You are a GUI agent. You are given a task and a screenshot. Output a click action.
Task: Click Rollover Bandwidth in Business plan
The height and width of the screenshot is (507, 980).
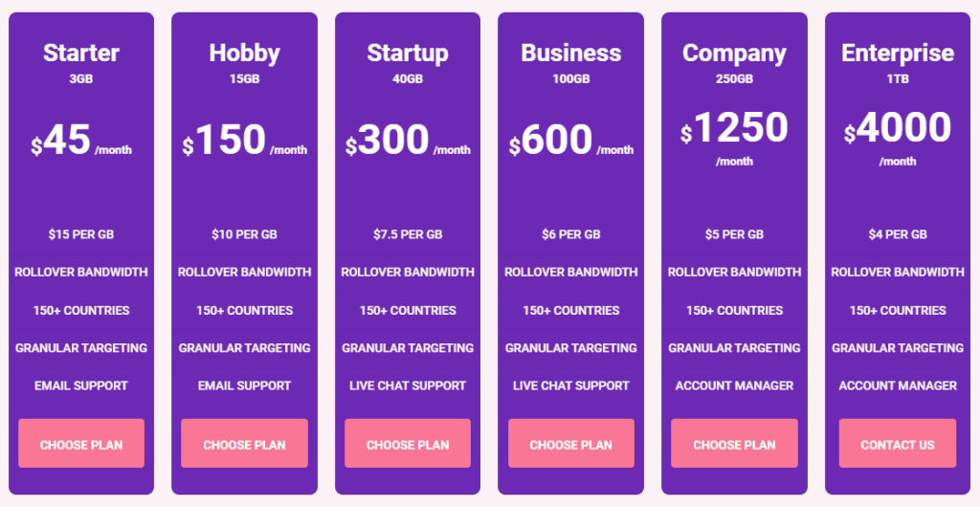click(571, 272)
